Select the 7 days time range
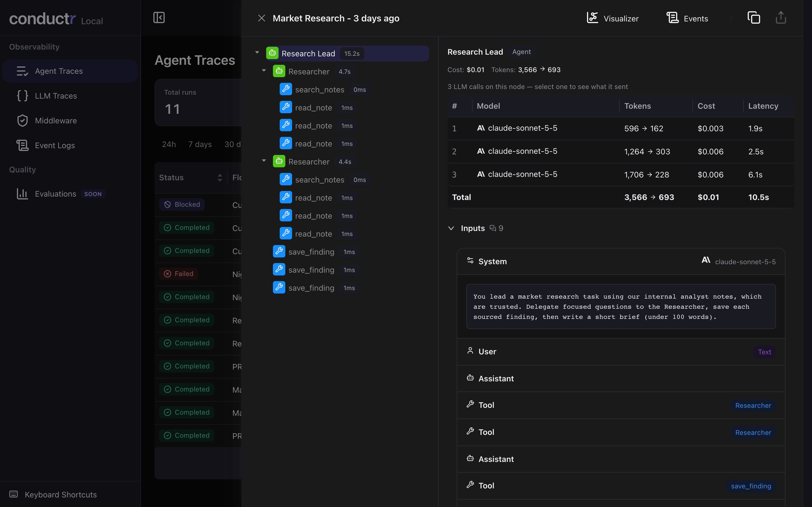Image resolution: width=812 pixels, height=507 pixels. pyautogui.click(x=200, y=144)
